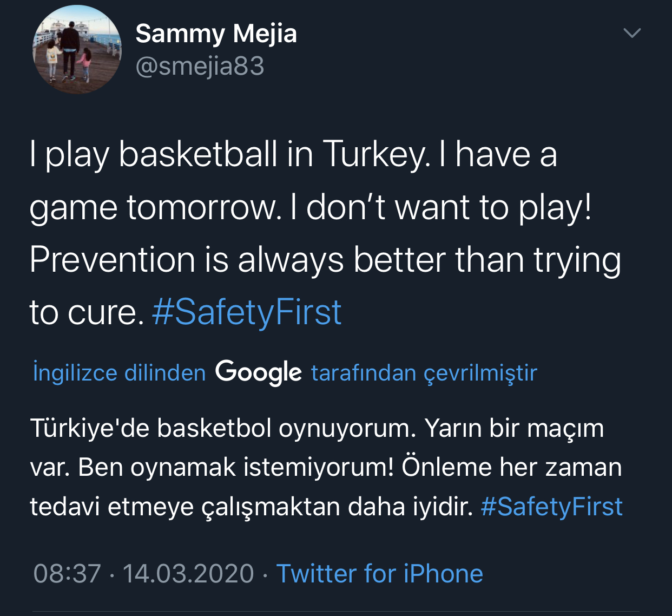Click the "I don't want to play!" text
This screenshot has width=672, height=616.
tap(440, 207)
